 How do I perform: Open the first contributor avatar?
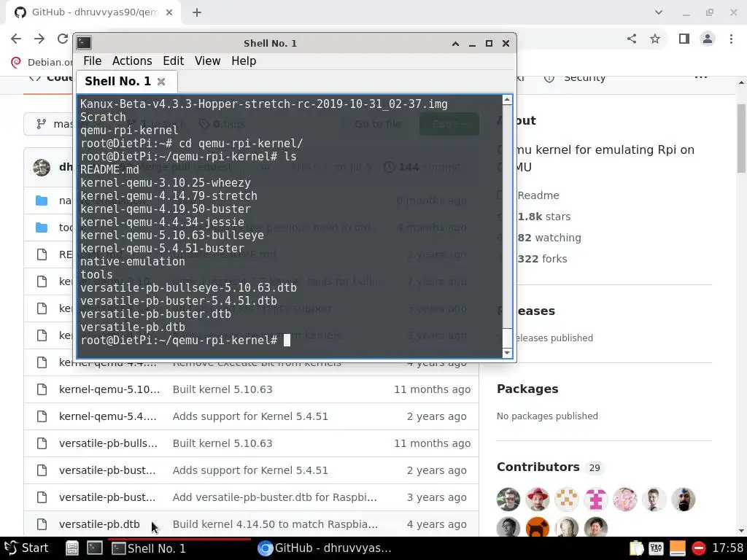pyautogui.click(x=508, y=499)
